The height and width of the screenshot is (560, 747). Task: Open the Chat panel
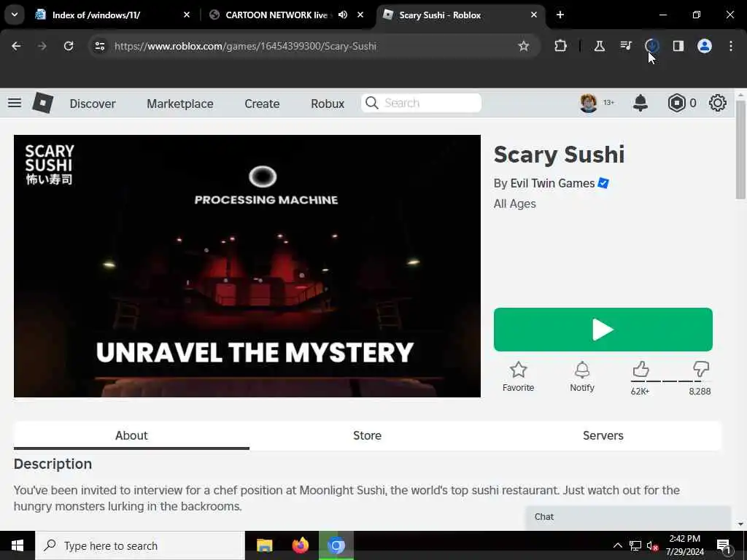click(x=628, y=517)
